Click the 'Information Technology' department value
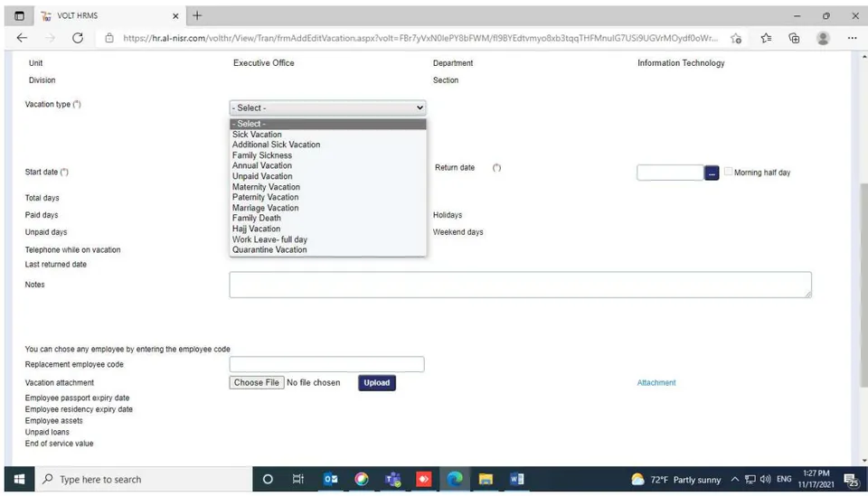Screen dimensions: 868x496 681,63
